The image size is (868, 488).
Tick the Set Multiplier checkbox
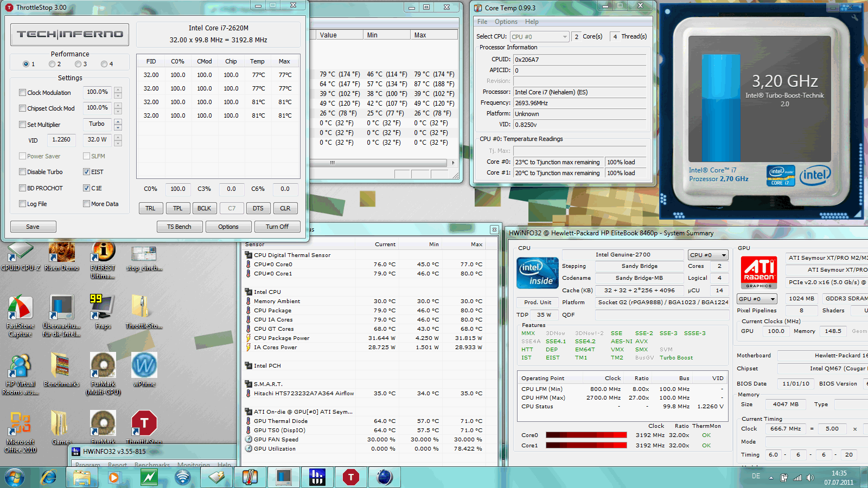click(x=23, y=125)
